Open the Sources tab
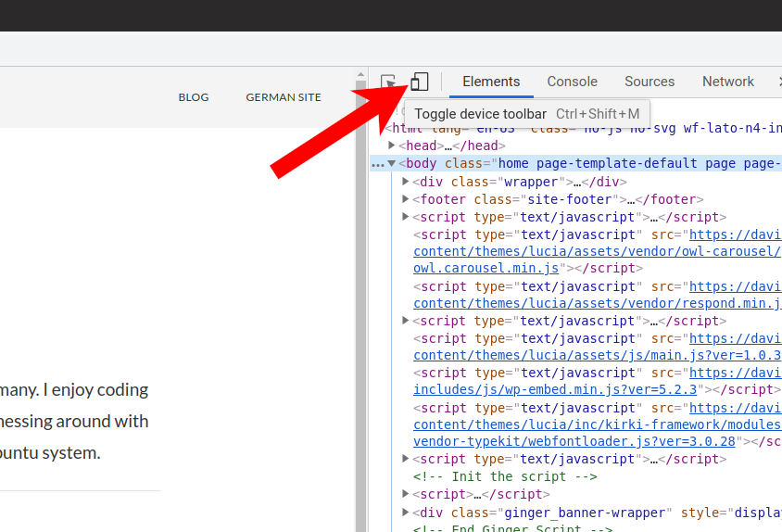Image resolution: width=782 pixels, height=532 pixels. pyautogui.click(x=650, y=82)
